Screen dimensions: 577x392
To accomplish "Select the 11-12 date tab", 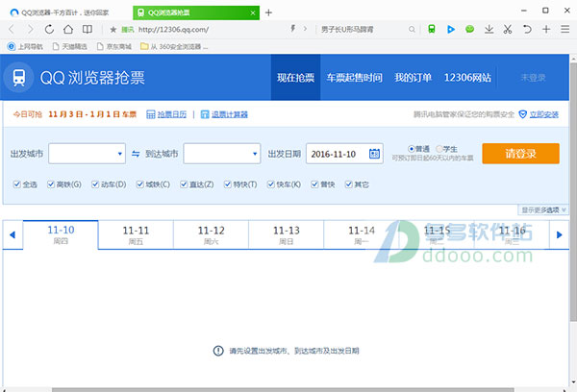I will click(x=211, y=234).
